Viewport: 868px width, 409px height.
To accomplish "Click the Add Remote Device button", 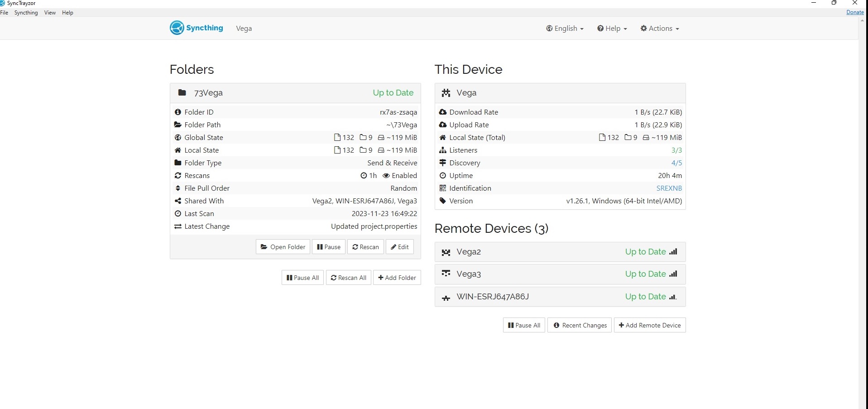I will point(650,325).
